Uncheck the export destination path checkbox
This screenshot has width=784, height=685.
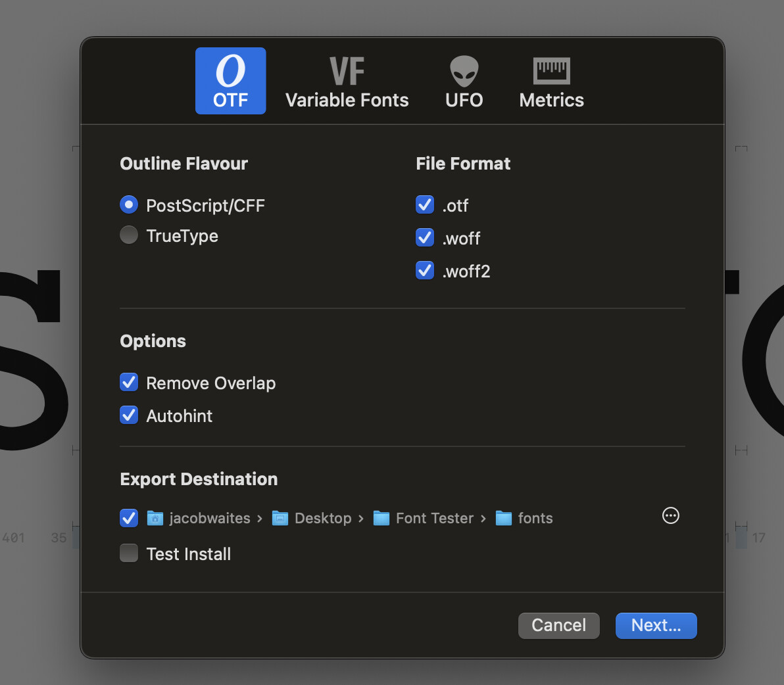point(129,518)
